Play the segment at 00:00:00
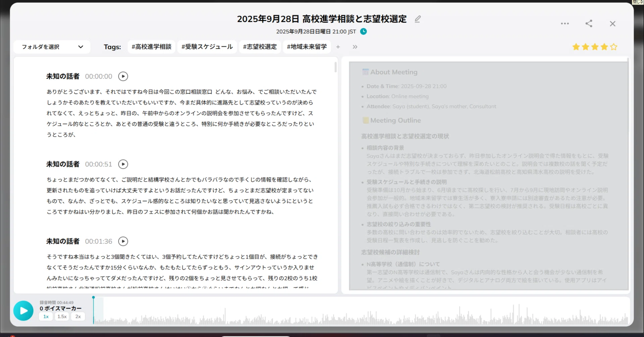This screenshot has width=644, height=337. (x=123, y=76)
